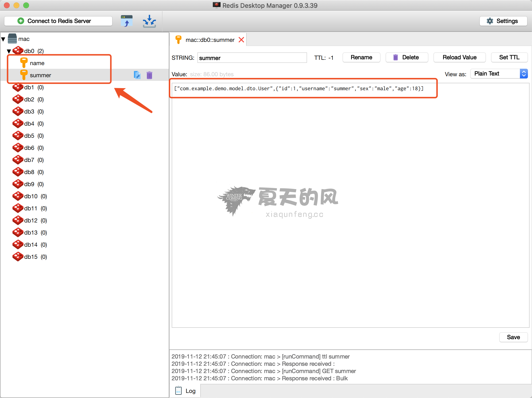Image resolution: width=532 pixels, height=398 pixels.
Task: Click the key icon beside name
Action: pos(24,63)
